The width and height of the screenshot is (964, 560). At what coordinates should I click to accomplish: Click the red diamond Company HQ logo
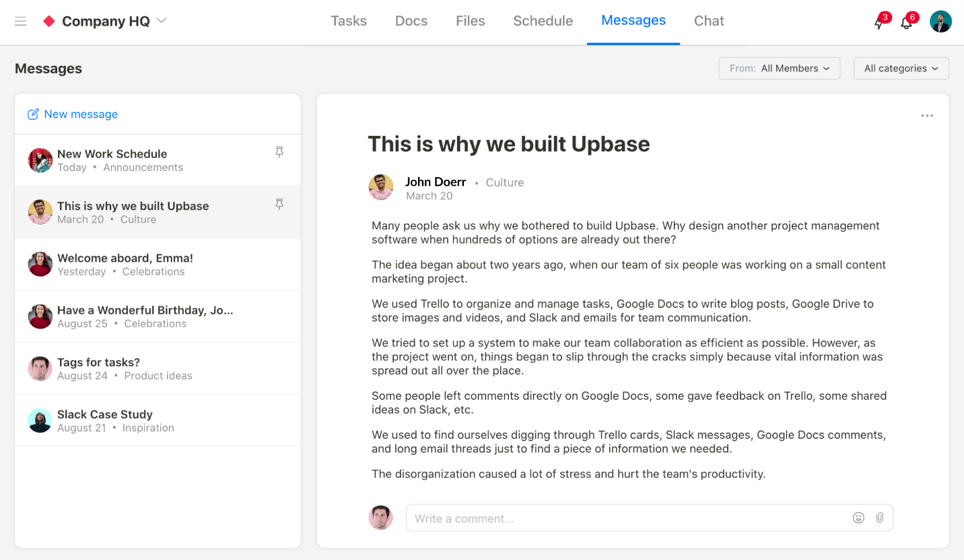click(x=48, y=21)
